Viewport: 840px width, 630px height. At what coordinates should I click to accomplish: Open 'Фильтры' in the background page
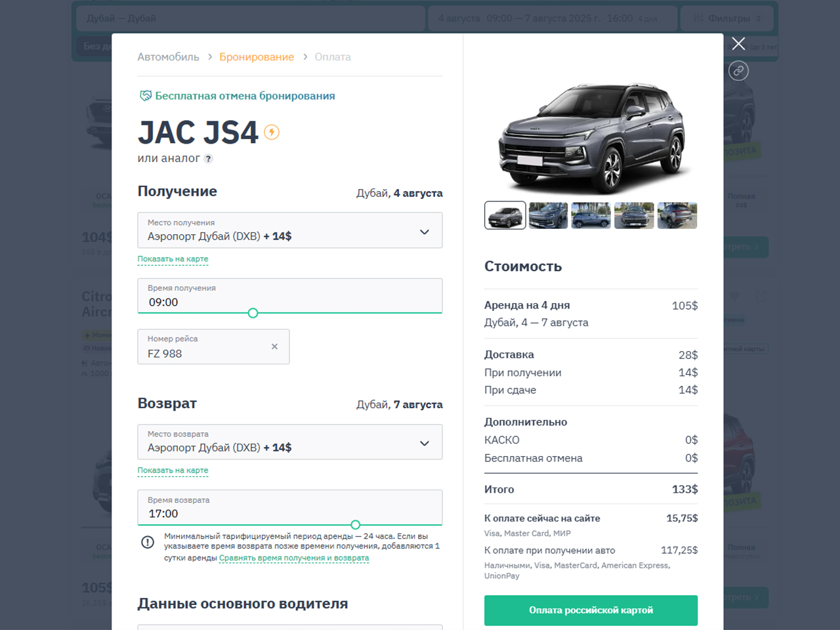pyautogui.click(x=727, y=18)
